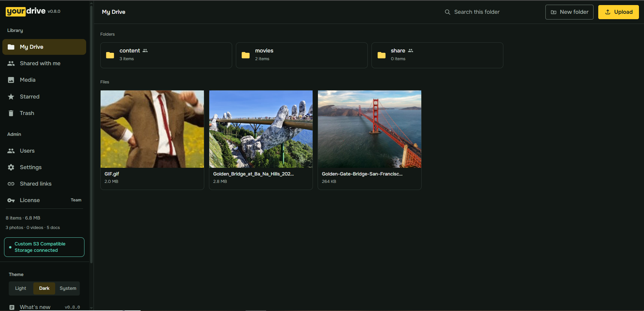The width and height of the screenshot is (644, 311).
Task: Open the share folder
Action: coord(437,55)
